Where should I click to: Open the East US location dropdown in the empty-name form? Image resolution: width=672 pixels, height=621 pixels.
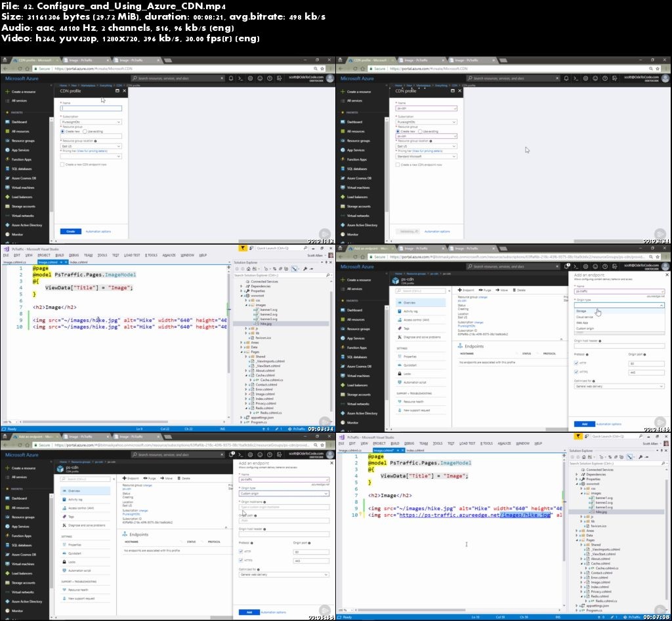[91, 146]
